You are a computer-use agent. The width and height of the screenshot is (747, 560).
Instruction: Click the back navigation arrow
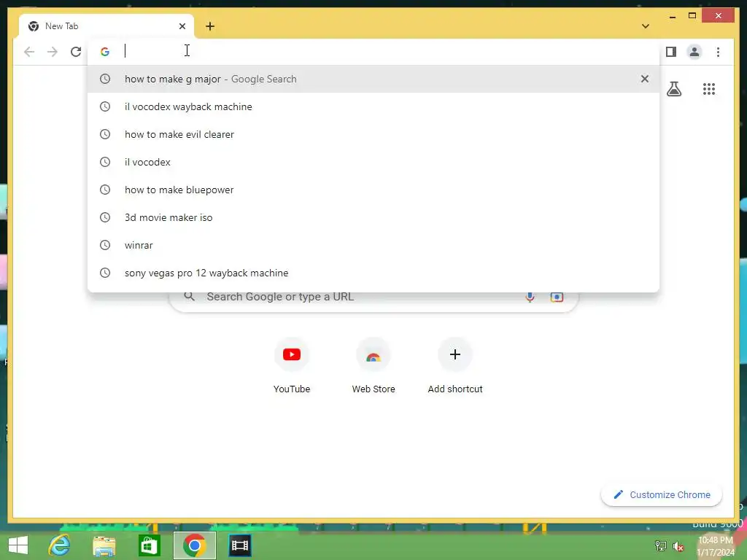coord(29,52)
